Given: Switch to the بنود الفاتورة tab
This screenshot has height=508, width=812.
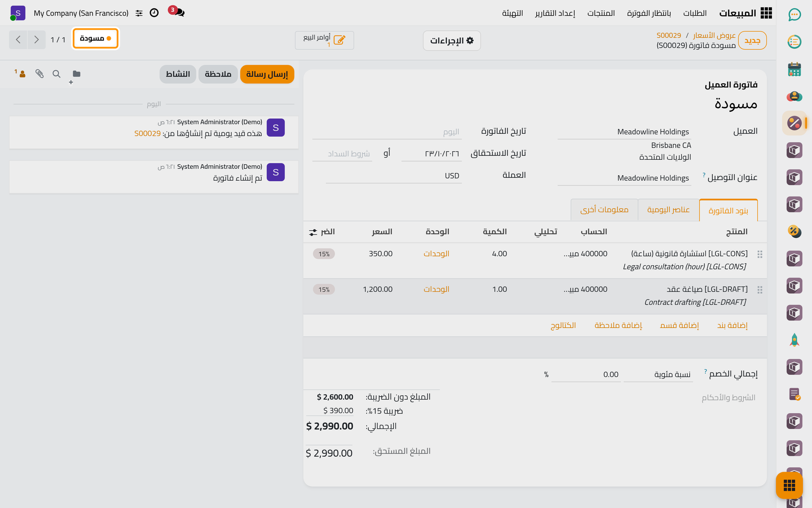Looking at the screenshot, I should click(x=728, y=210).
